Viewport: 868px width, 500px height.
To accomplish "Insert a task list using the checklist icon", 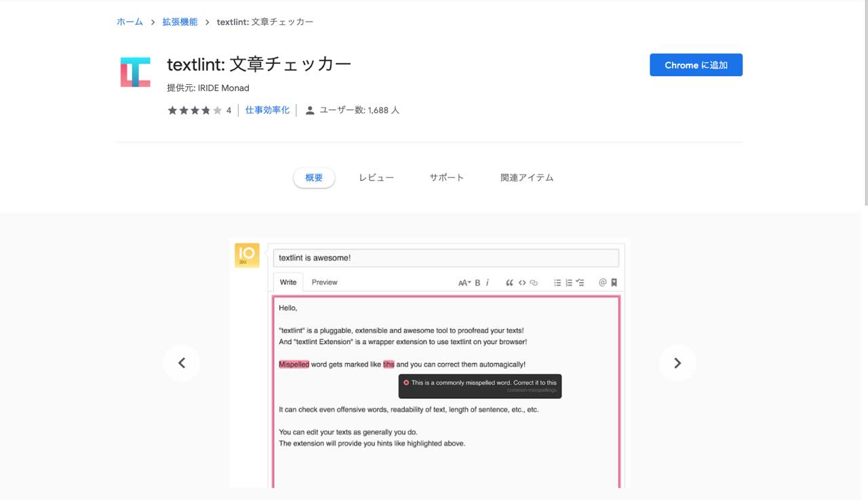I will [581, 283].
